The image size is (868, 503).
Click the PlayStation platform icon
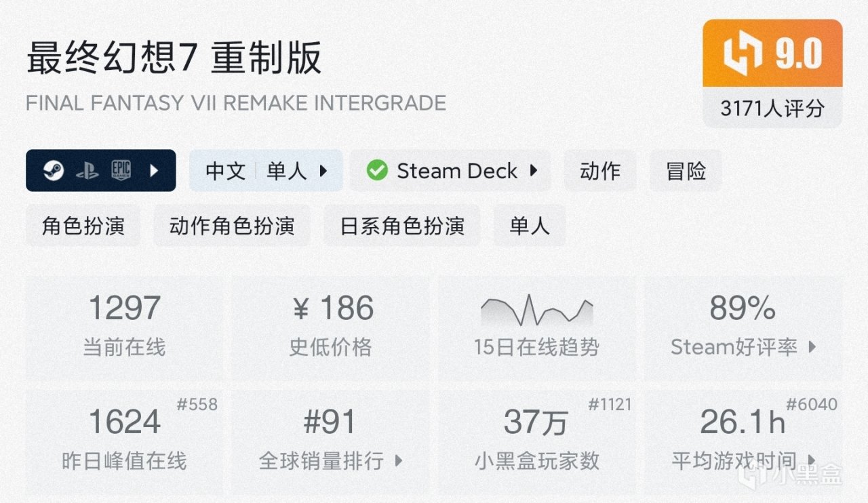click(87, 171)
